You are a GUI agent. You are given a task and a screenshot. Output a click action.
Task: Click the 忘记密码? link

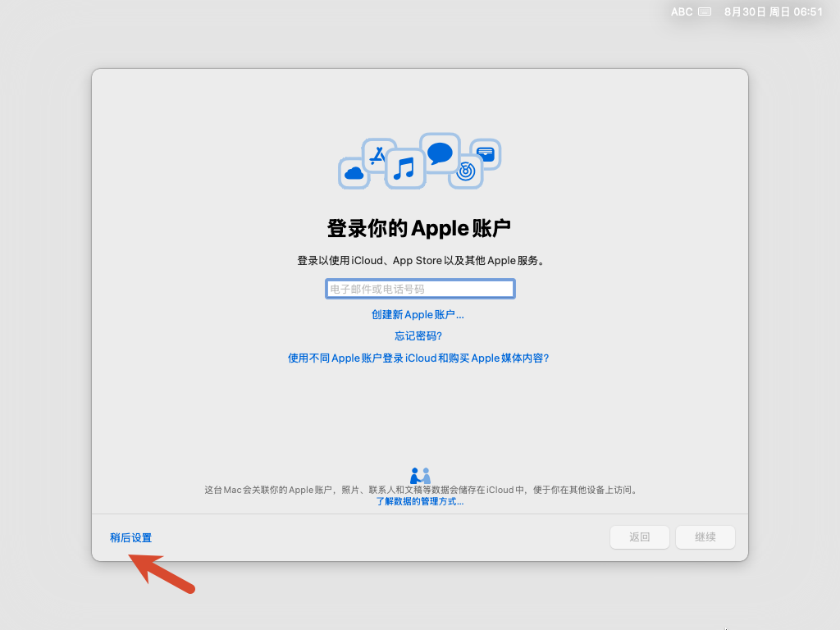[x=418, y=336]
